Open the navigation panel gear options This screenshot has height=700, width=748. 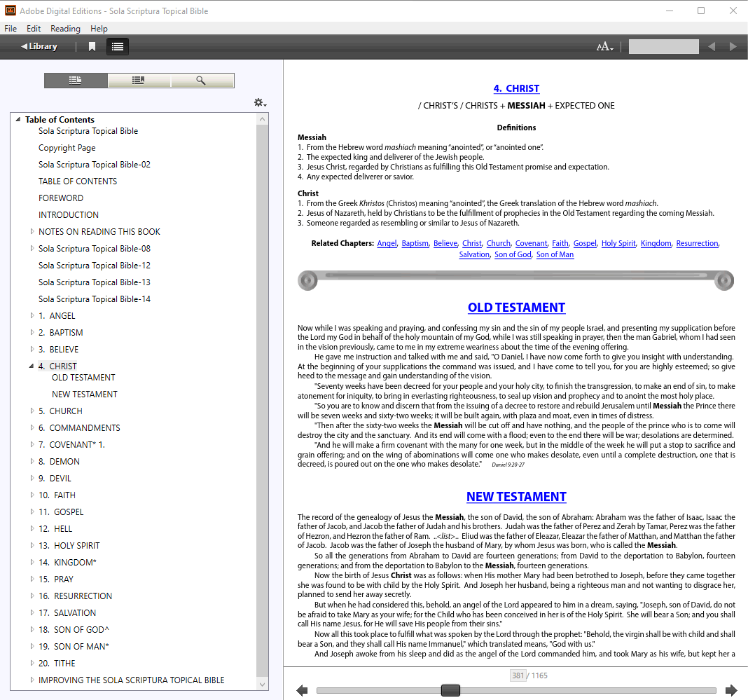(260, 102)
